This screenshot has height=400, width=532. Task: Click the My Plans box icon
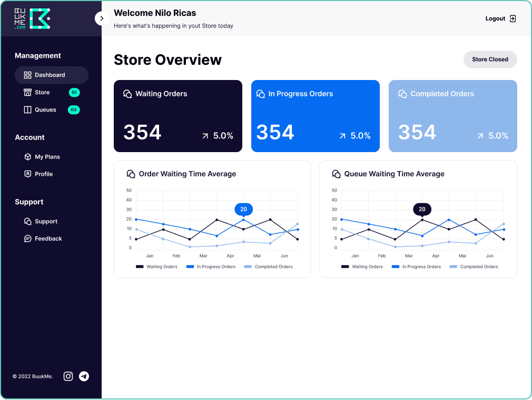coord(27,157)
